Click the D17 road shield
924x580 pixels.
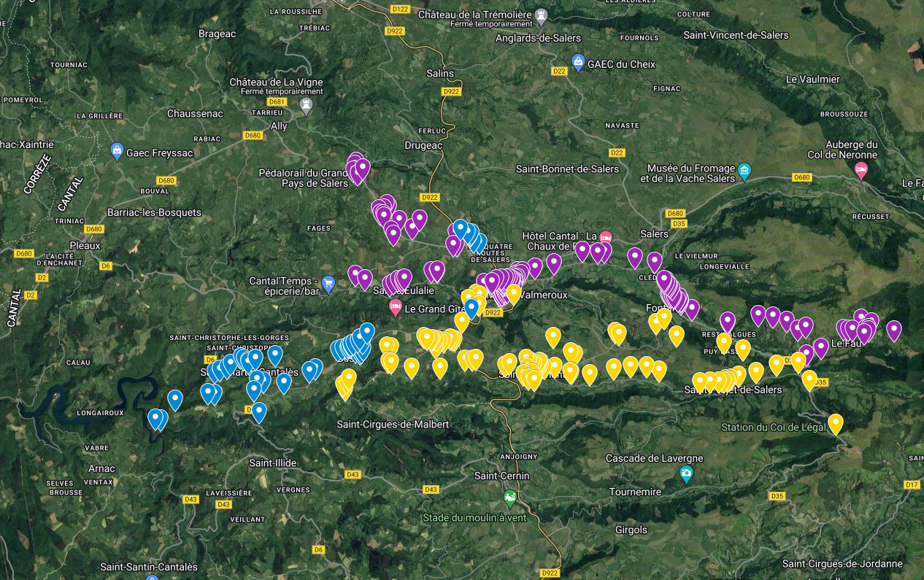click(912, 484)
